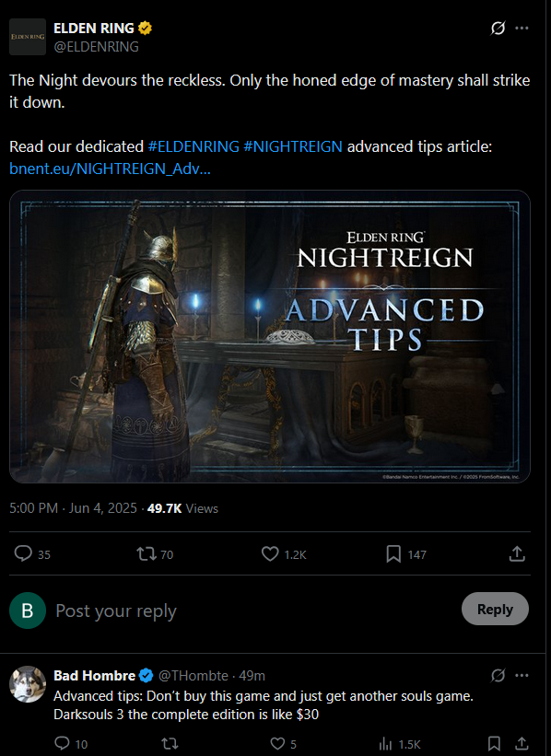Open ELDEN RING profile avatar
This screenshot has width=551, height=756.
tap(28, 37)
